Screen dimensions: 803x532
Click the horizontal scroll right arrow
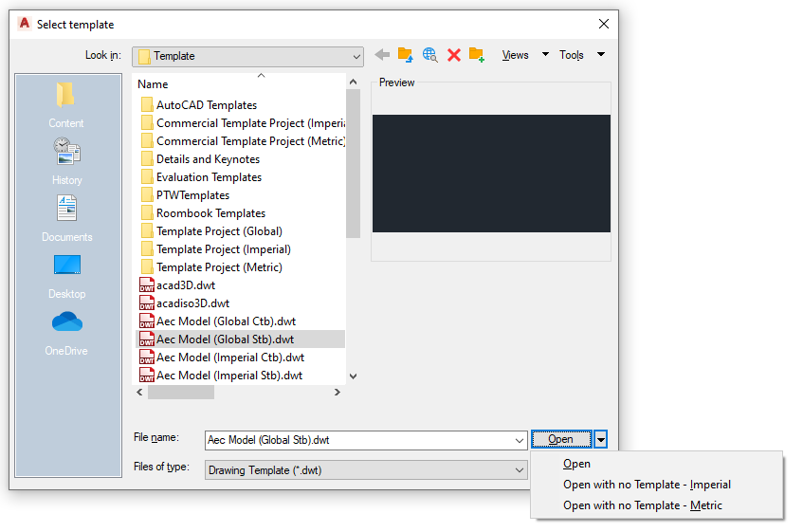pos(337,393)
